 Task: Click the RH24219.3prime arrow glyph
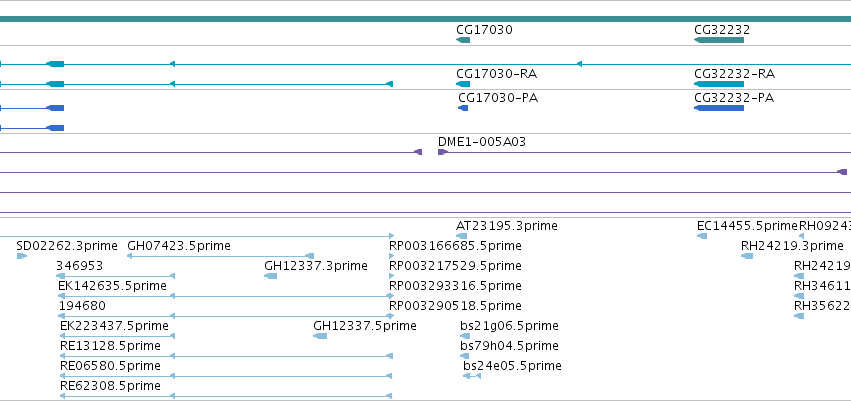tap(747, 256)
